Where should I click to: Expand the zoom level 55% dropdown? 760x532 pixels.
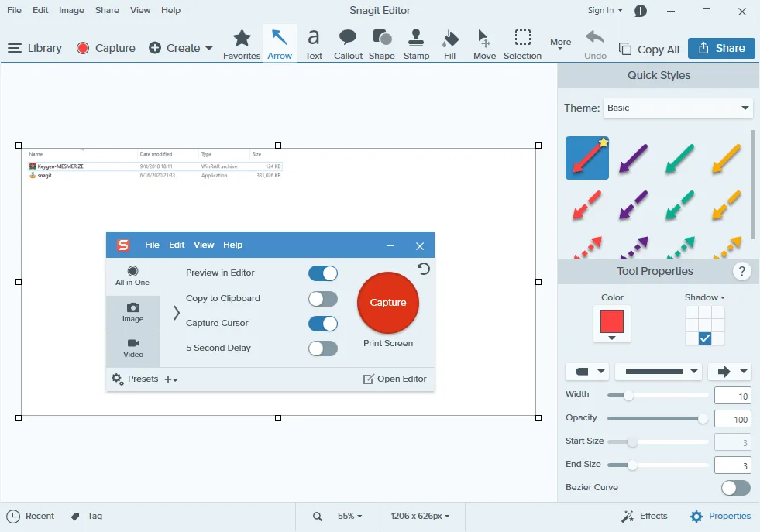(349, 516)
